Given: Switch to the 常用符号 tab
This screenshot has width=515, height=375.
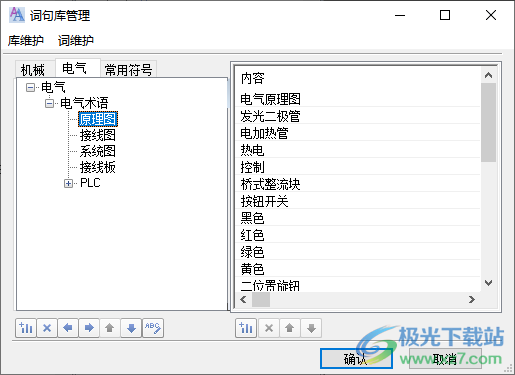Looking at the screenshot, I should click(129, 70).
